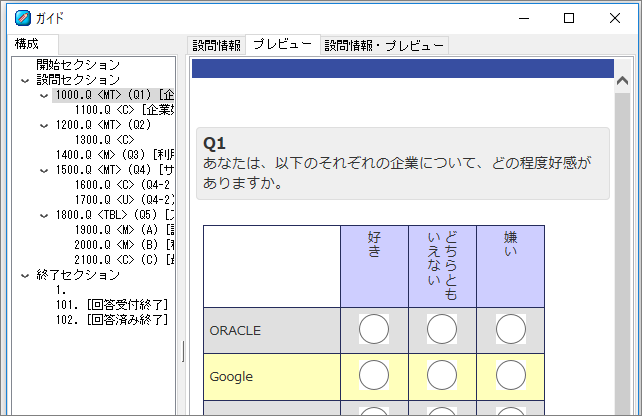Open the 設問情報・プレビュー tab
The width and height of the screenshot is (642, 416).
[x=384, y=45]
